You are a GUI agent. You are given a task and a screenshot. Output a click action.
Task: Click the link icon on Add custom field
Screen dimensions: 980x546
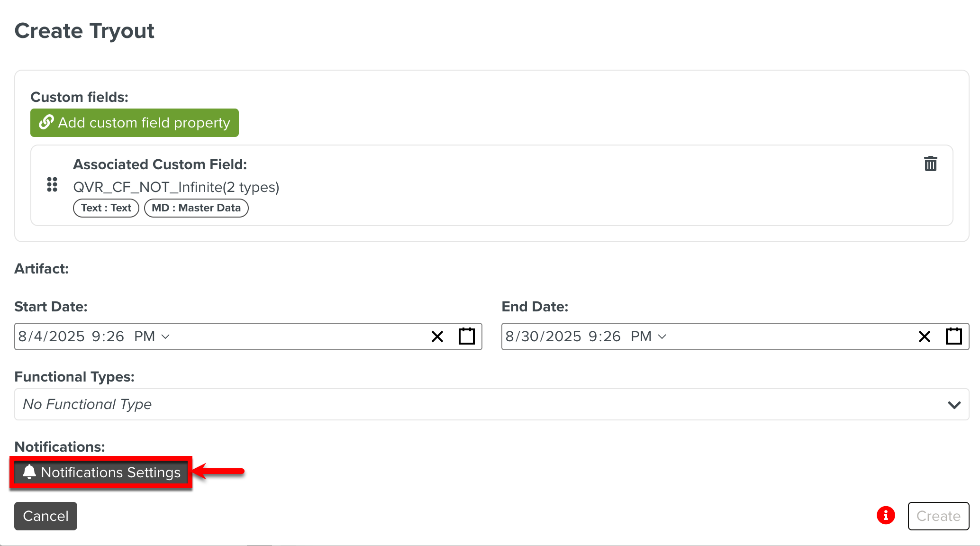46,122
